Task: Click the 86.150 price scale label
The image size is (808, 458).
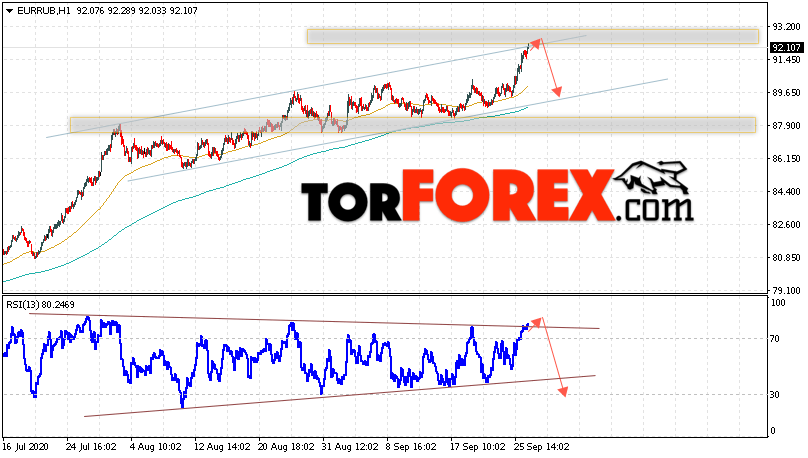Action: click(786, 159)
